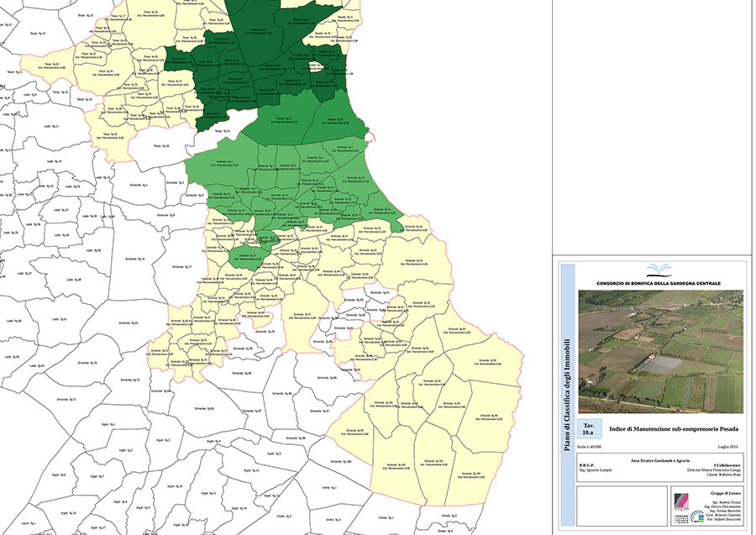Click the Consorzio di Bonifica della Sardegna Centrale heading
The width and height of the screenshot is (756, 535).
coord(659,283)
